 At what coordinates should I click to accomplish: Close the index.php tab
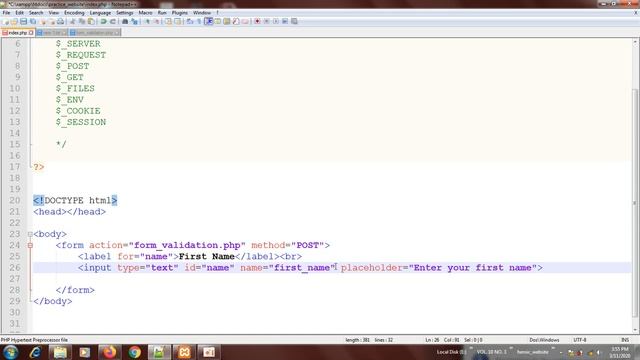point(31,32)
